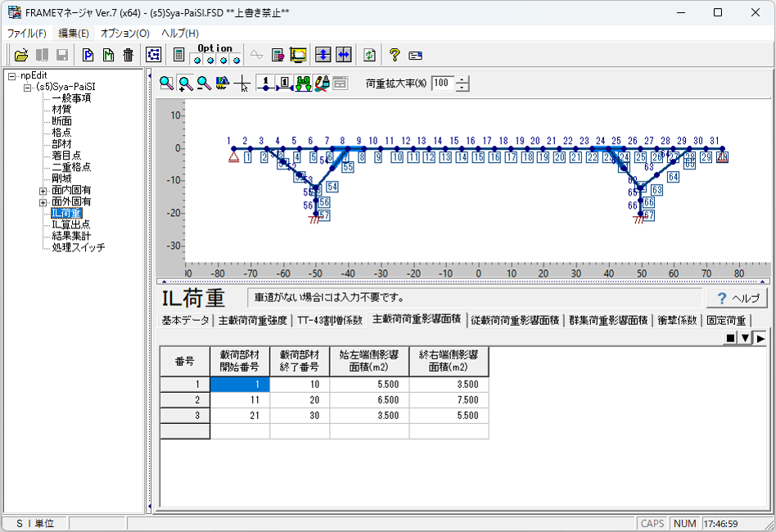Image resolution: width=776 pixels, height=532 pixels.
Task: Click the trash can delete icon
Action: coord(129,55)
